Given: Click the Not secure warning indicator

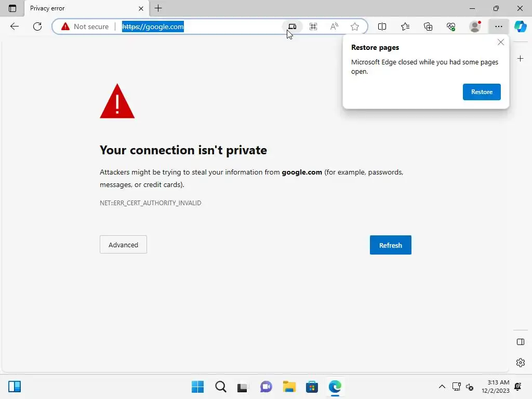Looking at the screenshot, I should tap(85, 26).
